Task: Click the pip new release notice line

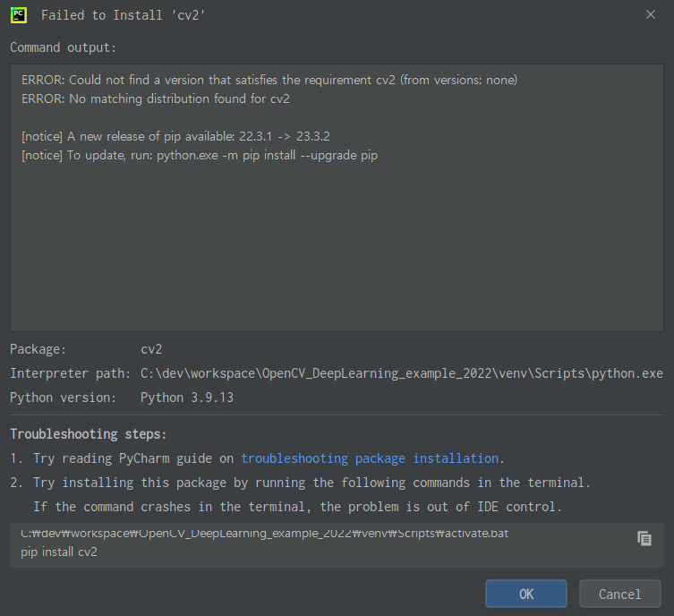Action: click(x=175, y=137)
